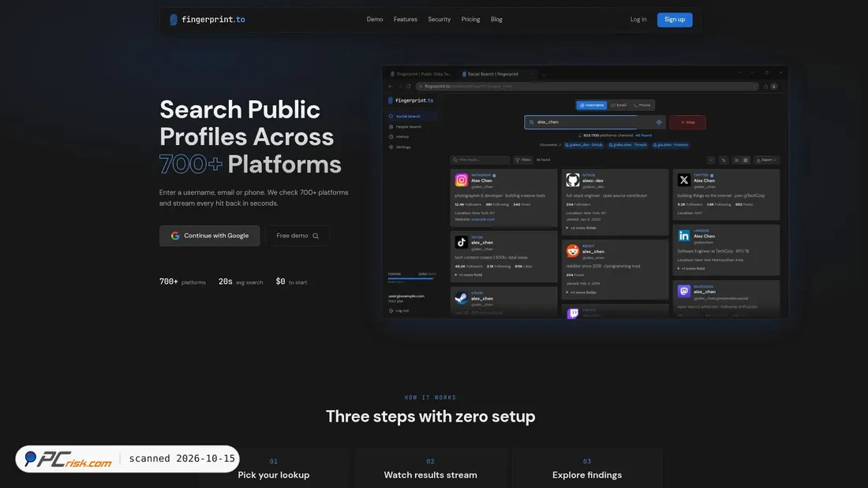Click the Mastodon icon on alex_chen card
This screenshot has height=488, width=868.
tap(683, 291)
